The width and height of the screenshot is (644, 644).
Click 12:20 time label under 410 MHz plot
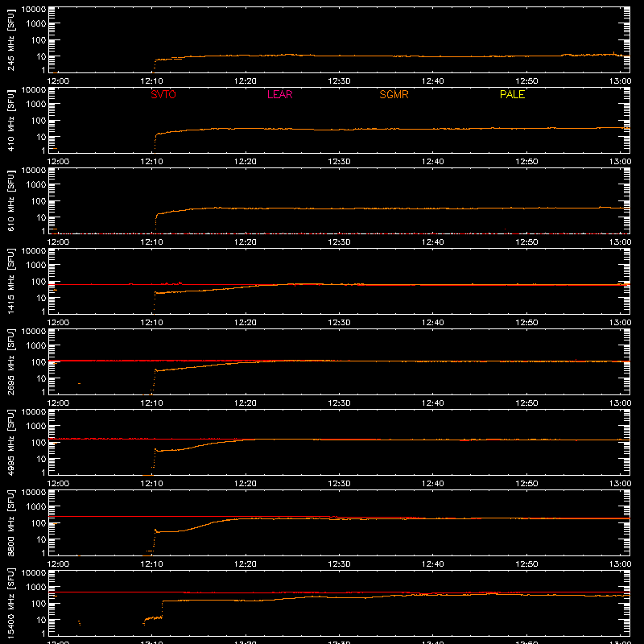click(246, 162)
